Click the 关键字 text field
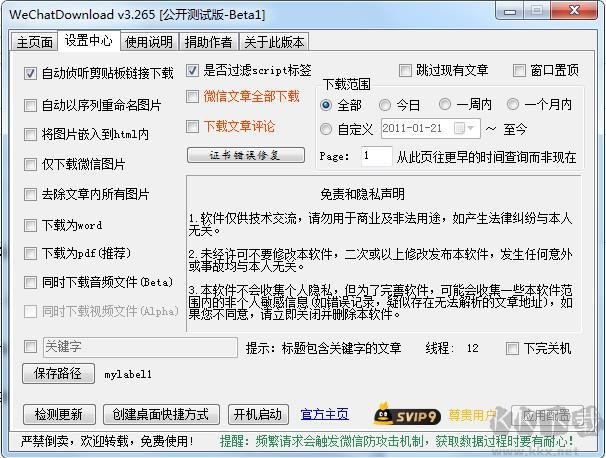This screenshot has width=606, height=458. (140, 347)
